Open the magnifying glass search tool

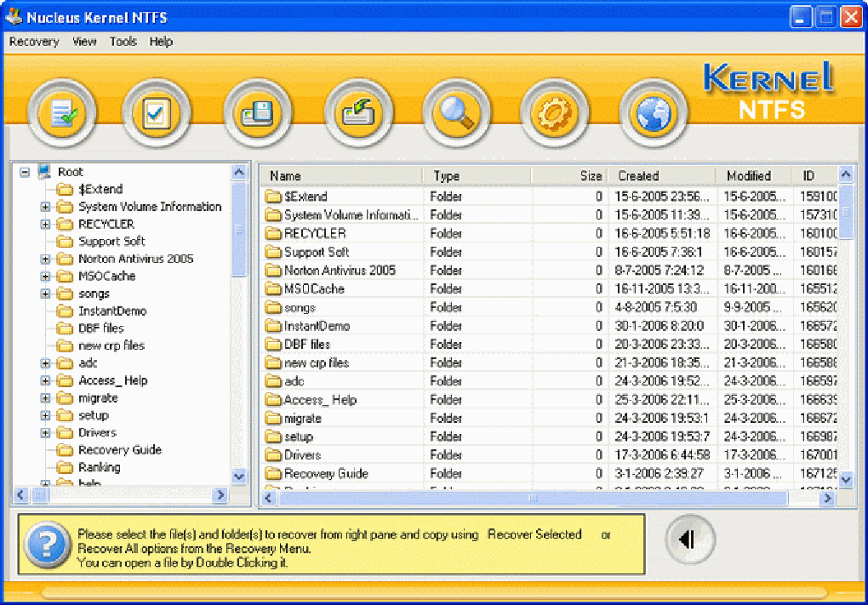coord(456,114)
